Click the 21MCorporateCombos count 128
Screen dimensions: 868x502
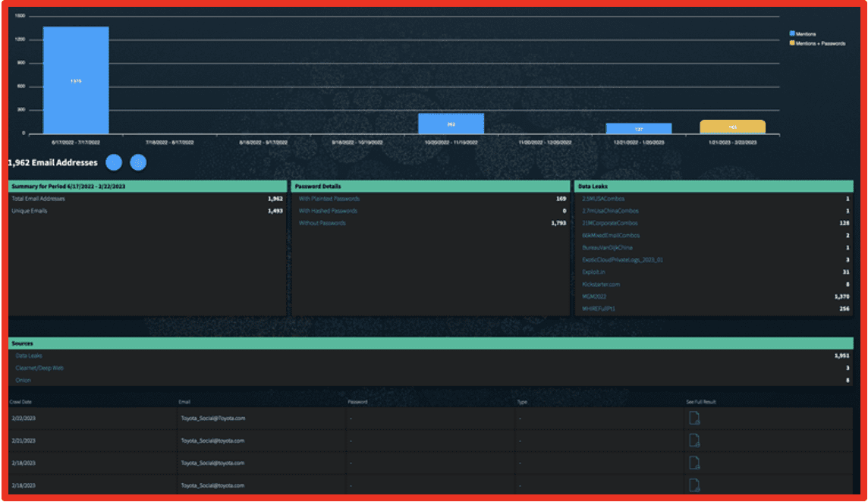pos(844,223)
